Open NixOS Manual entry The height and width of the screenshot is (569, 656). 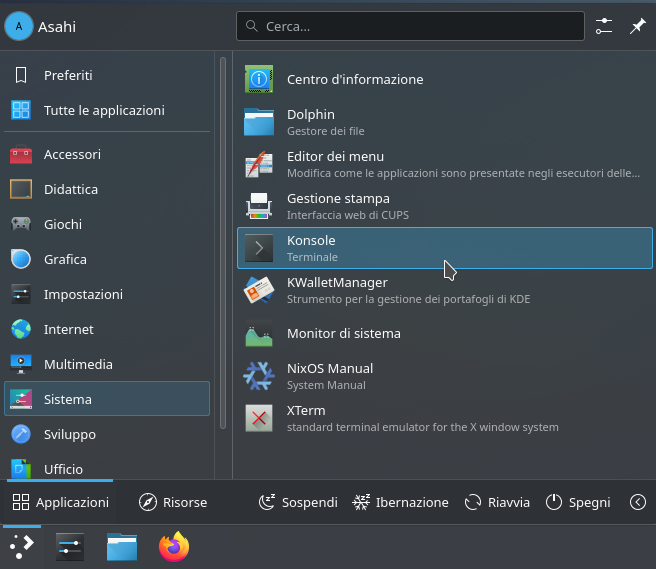click(x=444, y=376)
